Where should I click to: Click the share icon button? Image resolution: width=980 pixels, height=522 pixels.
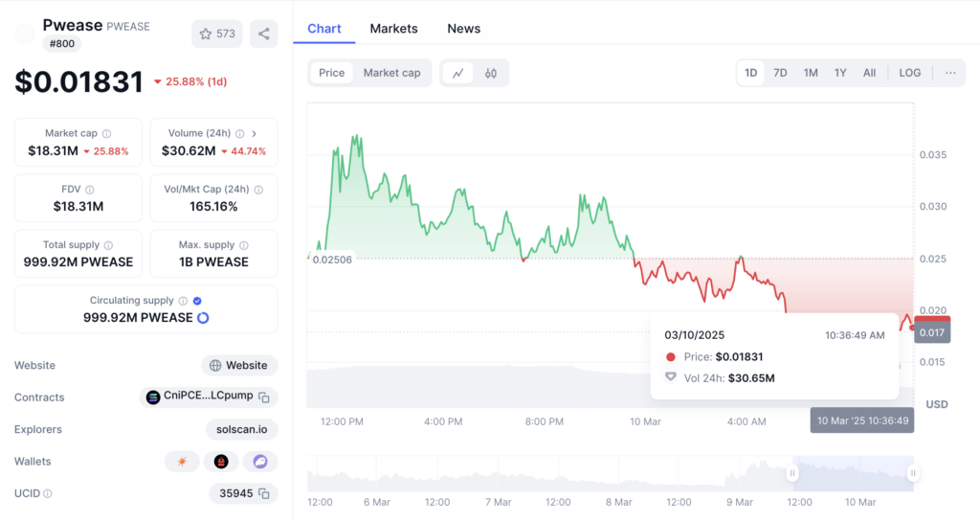tap(264, 34)
